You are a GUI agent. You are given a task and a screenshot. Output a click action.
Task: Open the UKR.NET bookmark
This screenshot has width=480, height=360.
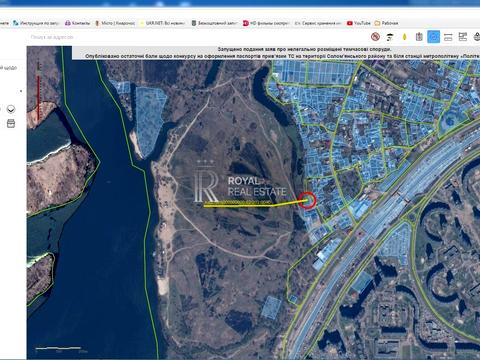(x=162, y=23)
